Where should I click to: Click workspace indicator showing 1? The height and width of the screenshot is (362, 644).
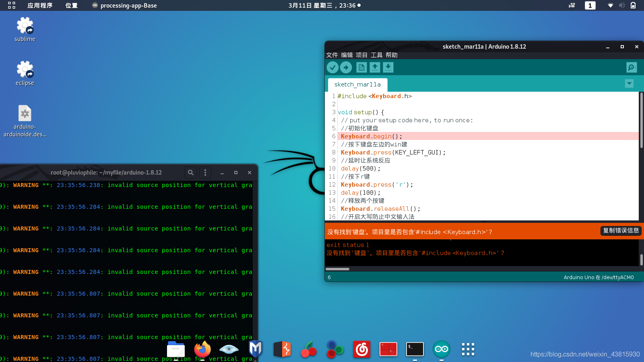(x=590, y=5)
